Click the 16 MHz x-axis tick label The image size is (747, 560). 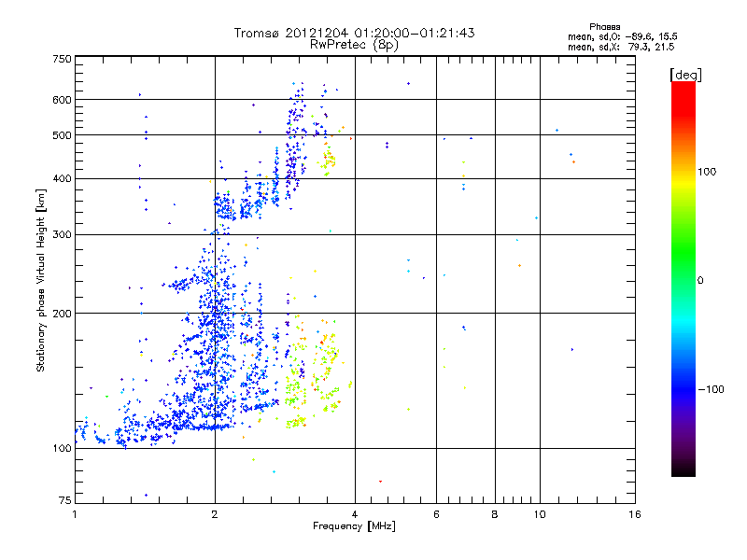tap(635, 514)
